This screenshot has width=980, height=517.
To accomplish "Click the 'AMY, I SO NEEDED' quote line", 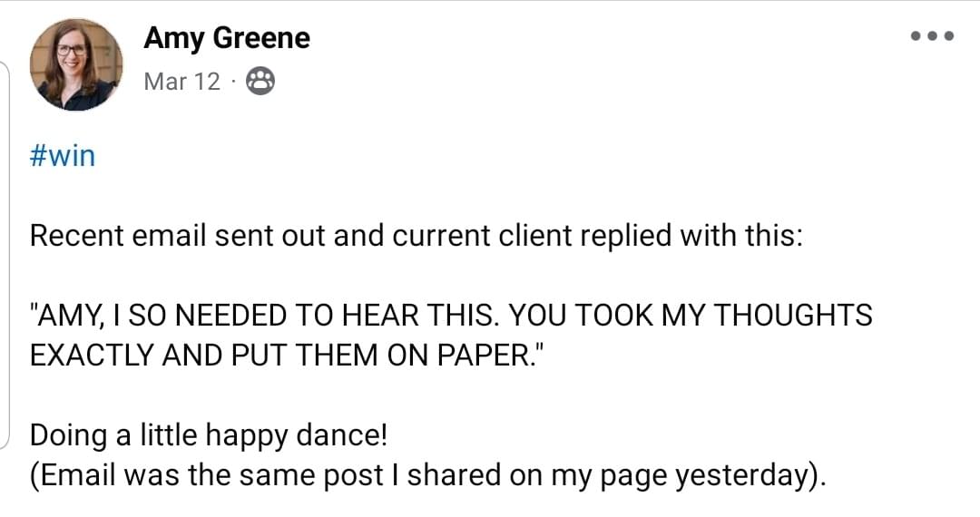I will (x=451, y=316).
